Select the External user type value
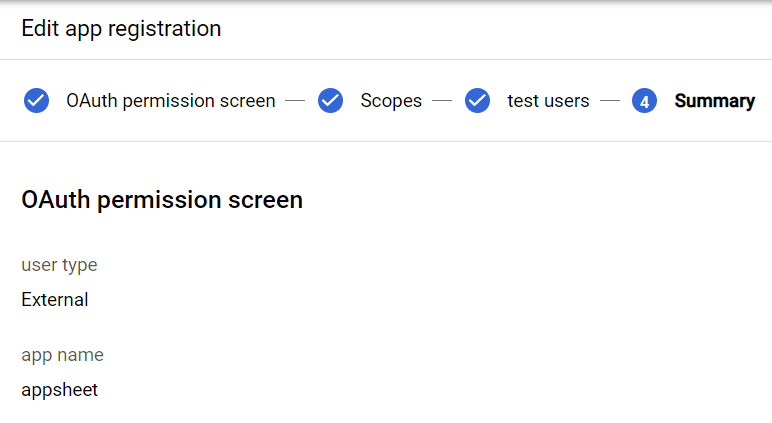The width and height of the screenshot is (772, 423). coord(55,299)
